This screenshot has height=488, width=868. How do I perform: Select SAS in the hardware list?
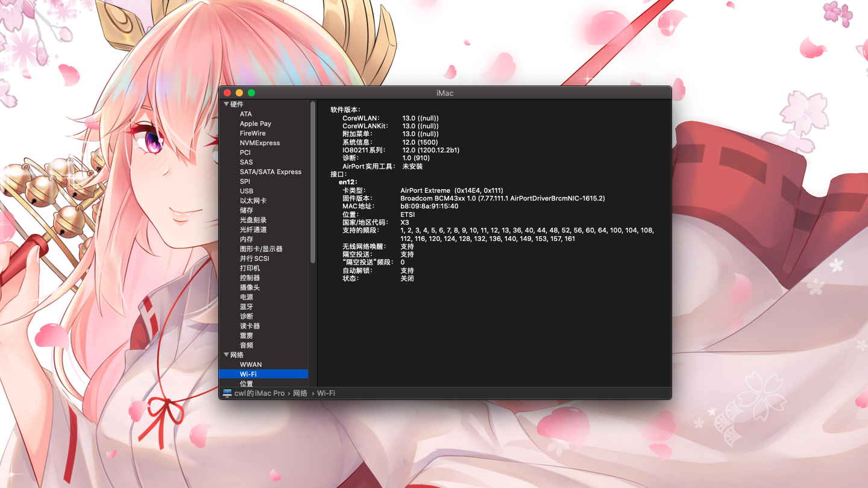(247, 162)
